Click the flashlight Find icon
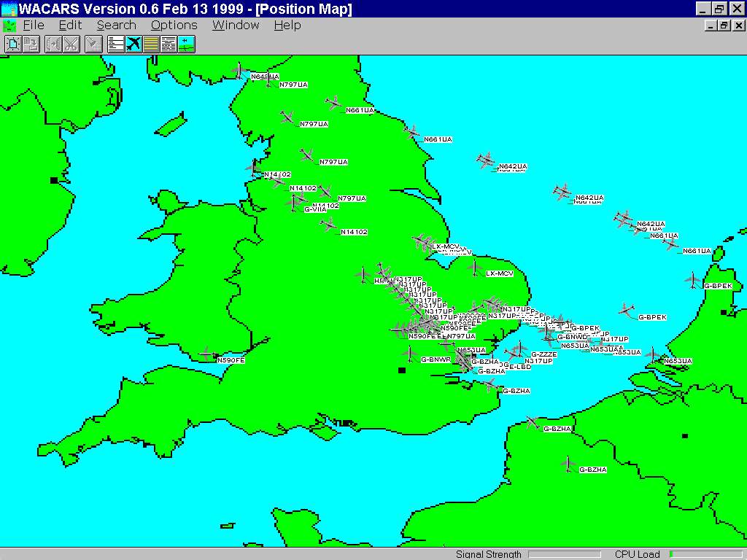 coord(93,44)
